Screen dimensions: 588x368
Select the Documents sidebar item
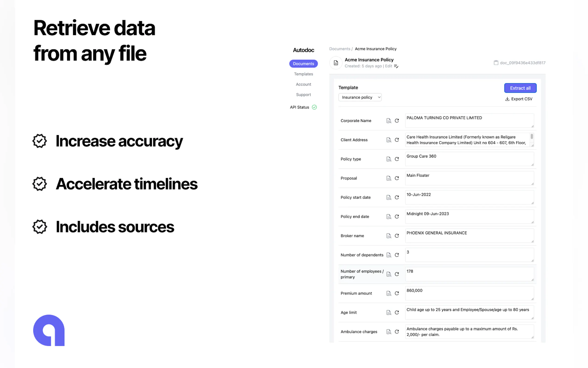click(303, 64)
